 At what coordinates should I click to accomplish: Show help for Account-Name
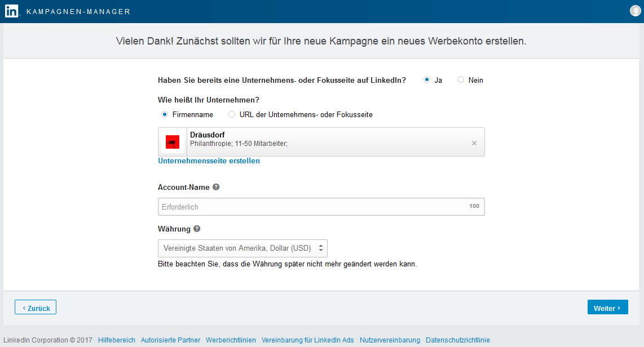pos(216,187)
